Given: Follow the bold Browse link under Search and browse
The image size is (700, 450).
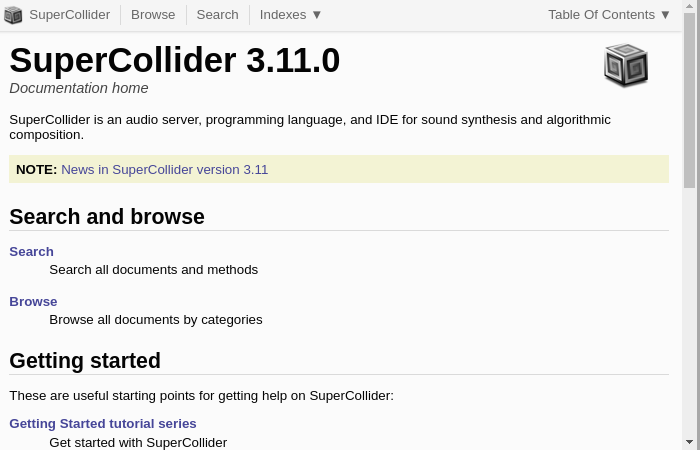Looking at the screenshot, I should [x=33, y=302].
